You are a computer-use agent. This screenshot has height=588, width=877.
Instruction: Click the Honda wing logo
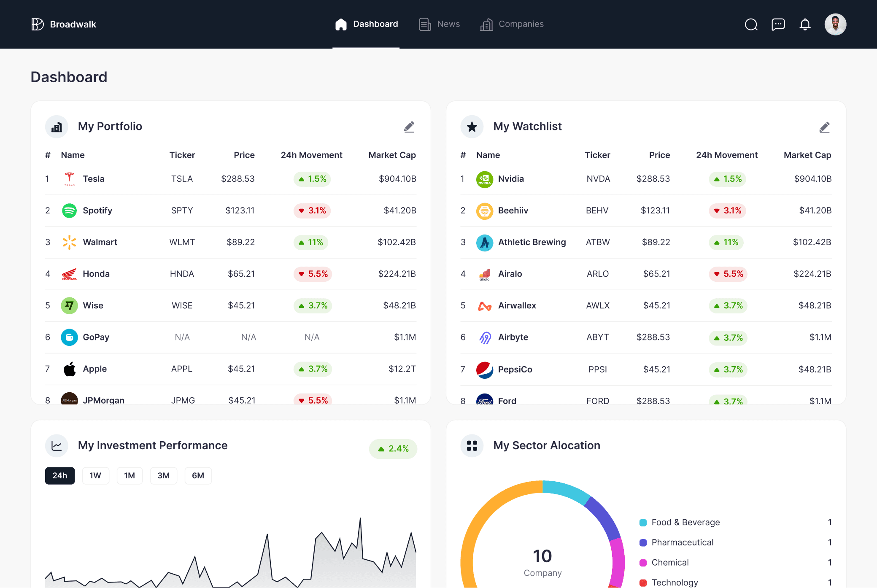69,274
